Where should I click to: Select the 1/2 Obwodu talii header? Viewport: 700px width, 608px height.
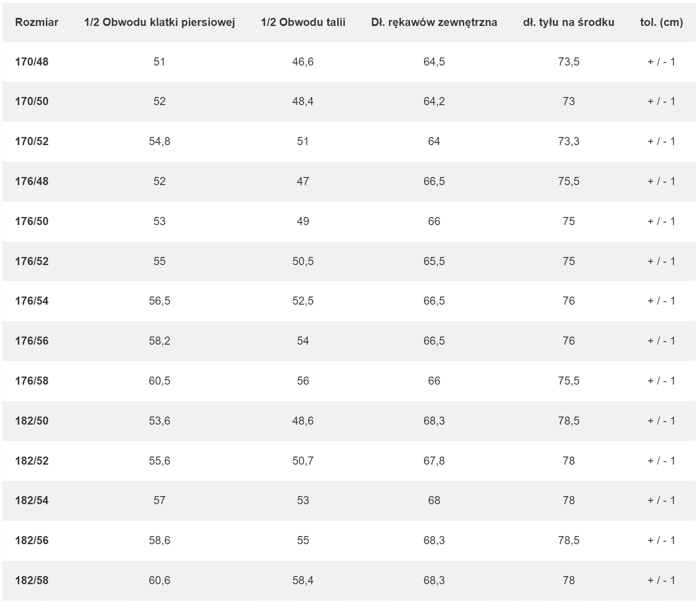(303, 23)
